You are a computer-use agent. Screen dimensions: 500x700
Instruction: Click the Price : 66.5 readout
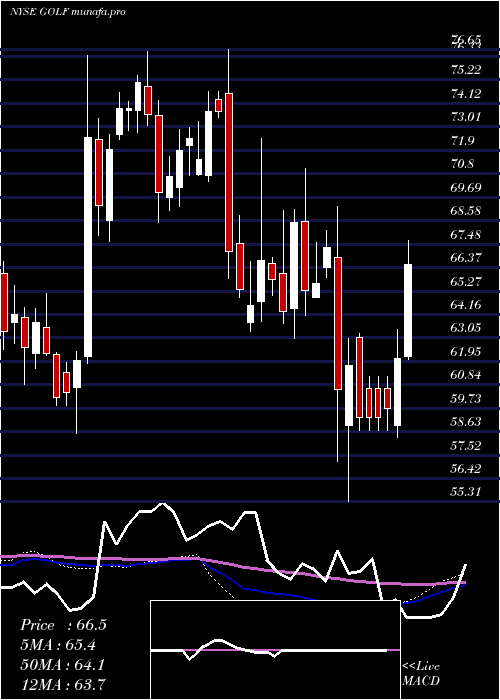tap(63, 625)
